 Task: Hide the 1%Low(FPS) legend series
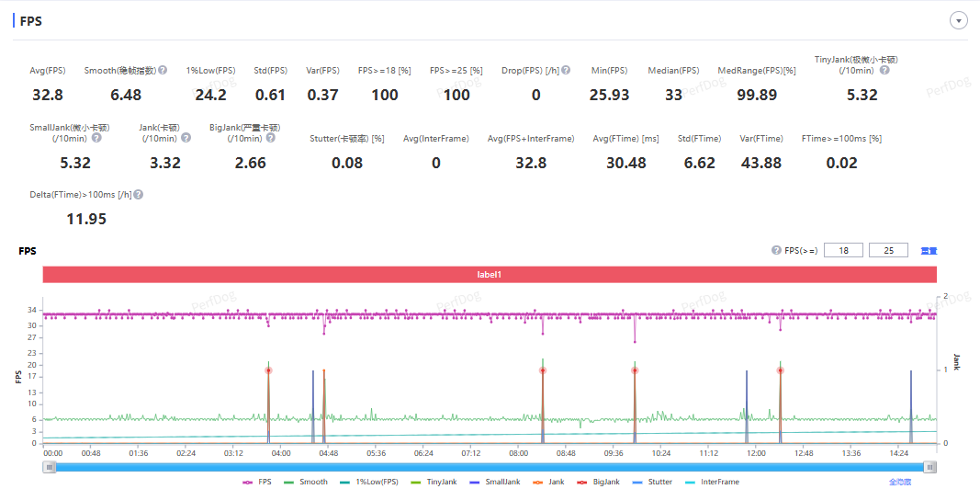[x=368, y=483]
